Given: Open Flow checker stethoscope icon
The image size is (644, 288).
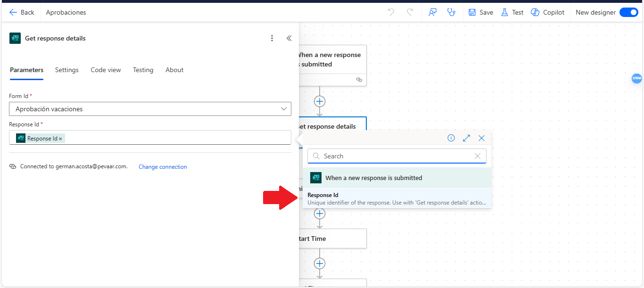Looking at the screenshot, I should (452, 13).
